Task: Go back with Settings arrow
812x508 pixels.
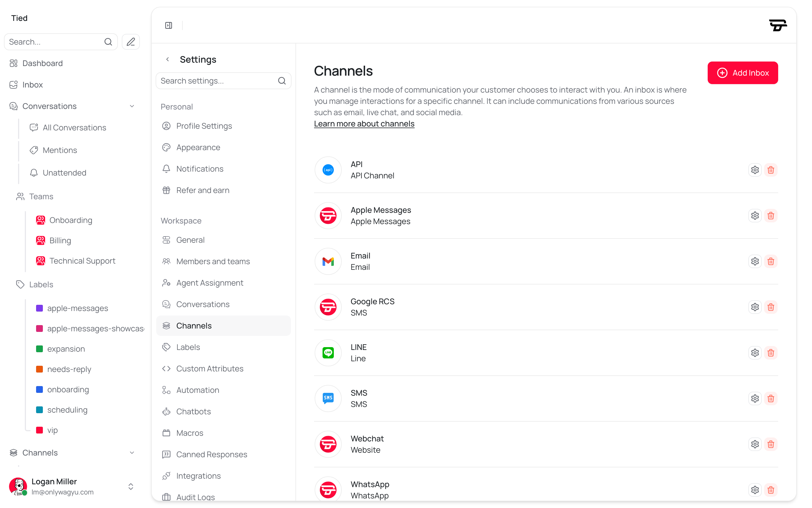Action: (x=167, y=59)
